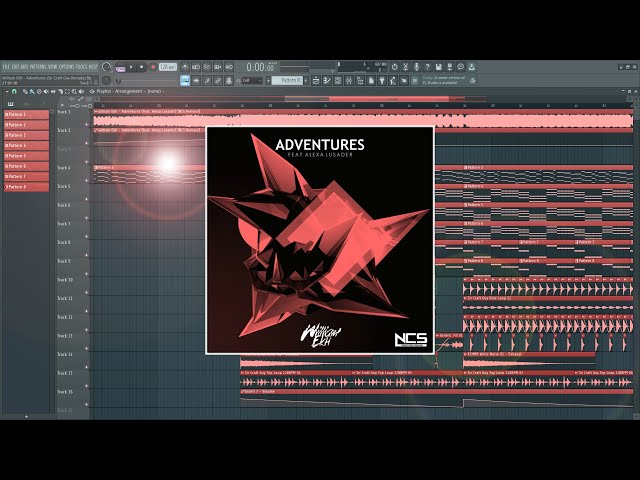This screenshot has width=640, height=480.
Task: Open the Mixer view icon
Action: (x=349, y=80)
